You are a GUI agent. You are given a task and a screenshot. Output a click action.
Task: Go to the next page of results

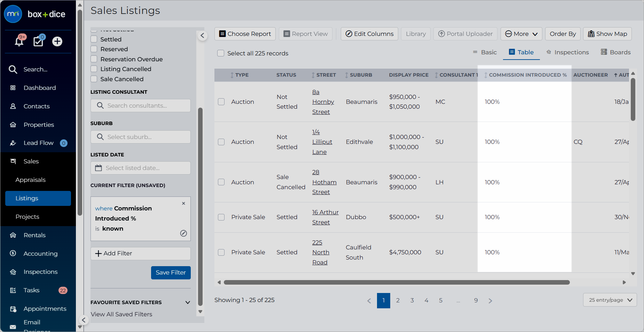(490, 301)
